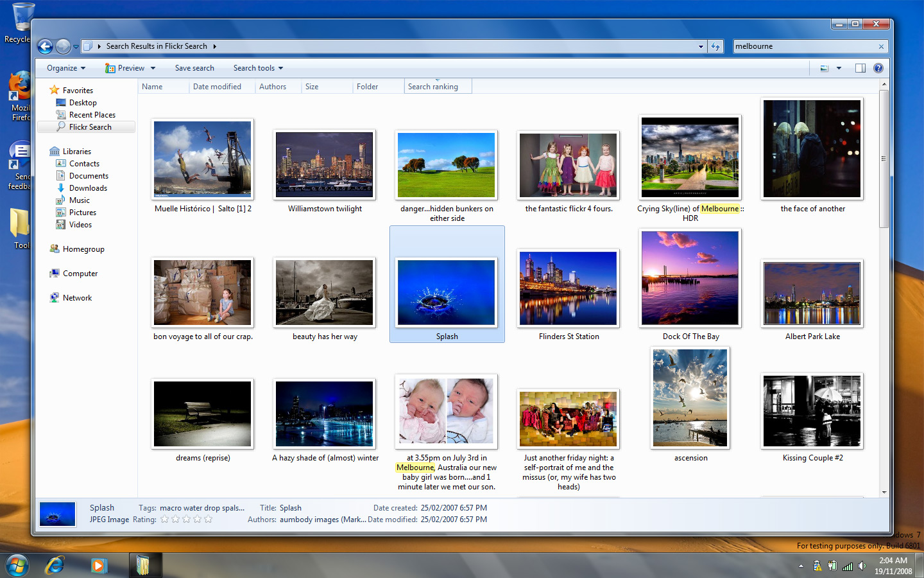The image size is (924, 578).
Task: Open the view options dropdown arrow
Action: (x=839, y=68)
